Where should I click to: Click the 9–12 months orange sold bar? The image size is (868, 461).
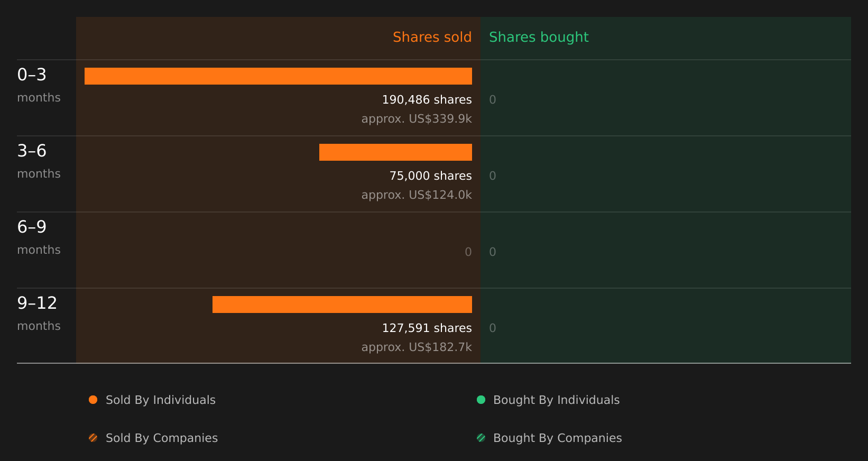[x=342, y=305]
